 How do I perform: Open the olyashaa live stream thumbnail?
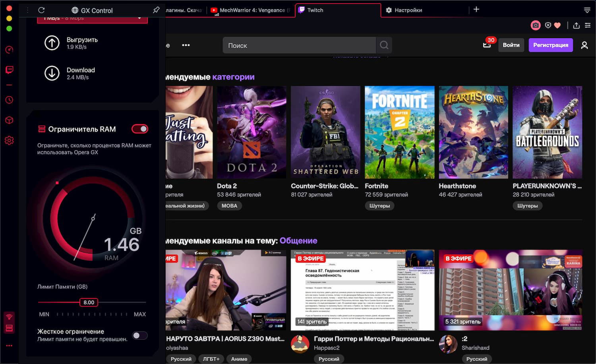(x=226, y=290)
